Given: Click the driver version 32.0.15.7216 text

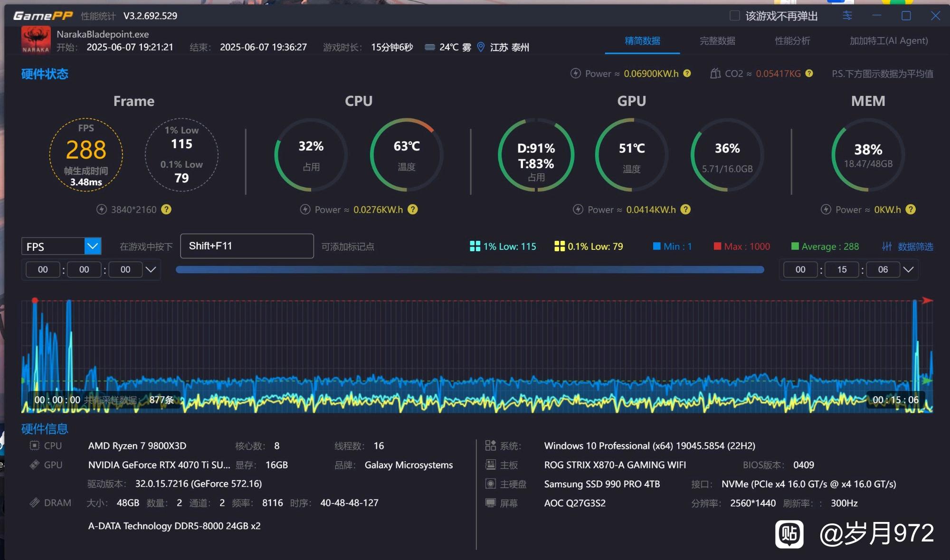Looking at the screenshot, I should tap(199, 484).
